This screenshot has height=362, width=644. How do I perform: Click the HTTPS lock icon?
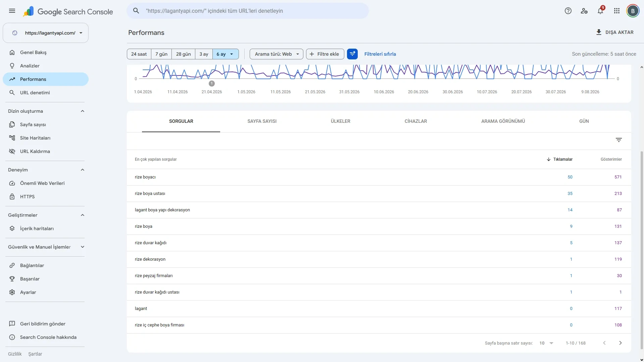12,197
